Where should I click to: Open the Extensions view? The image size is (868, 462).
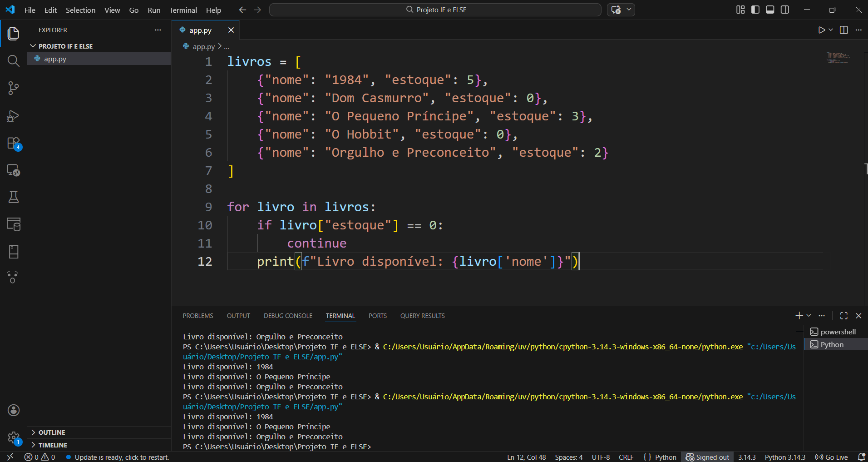point(13,143)
